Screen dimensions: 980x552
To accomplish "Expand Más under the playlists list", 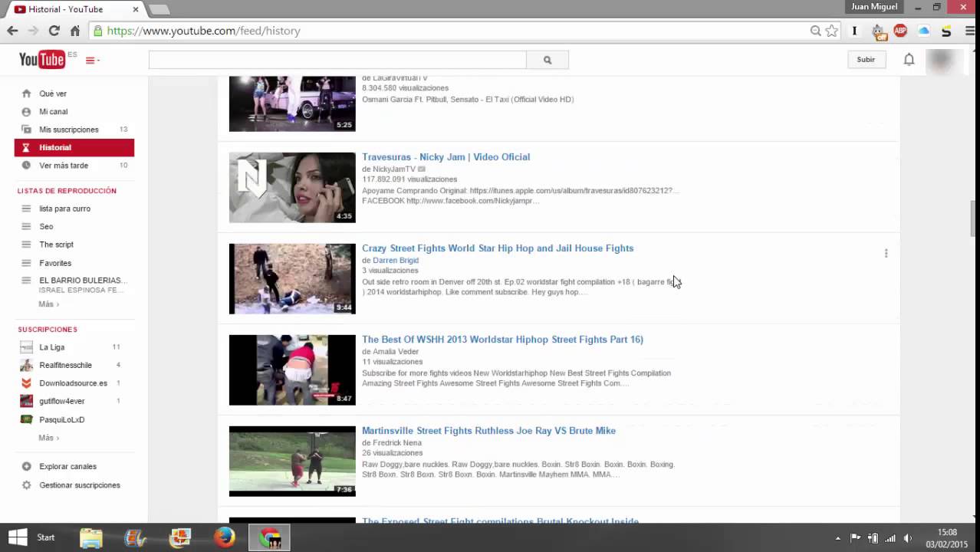I will click(48, 304).
